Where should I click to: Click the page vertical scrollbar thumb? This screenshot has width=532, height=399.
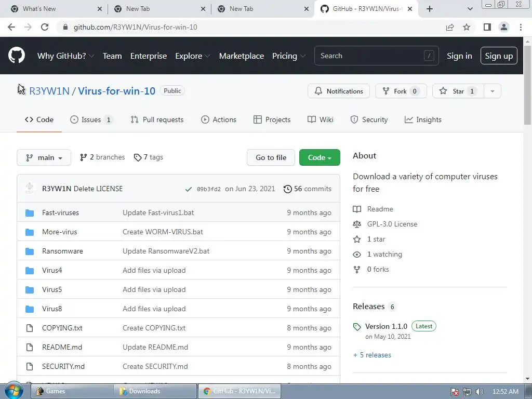click(528, 85)
